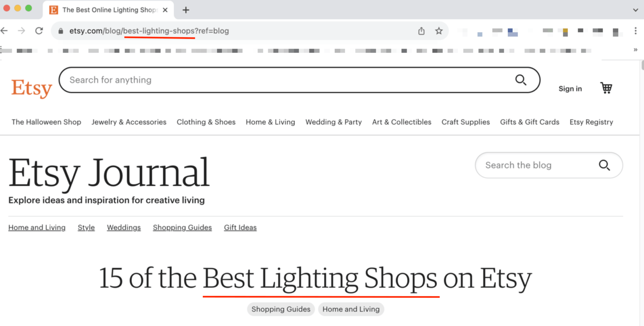Select the Home and Living tag below the title
The height and width of the screenshot is (326, 644).
click(351, 309)
